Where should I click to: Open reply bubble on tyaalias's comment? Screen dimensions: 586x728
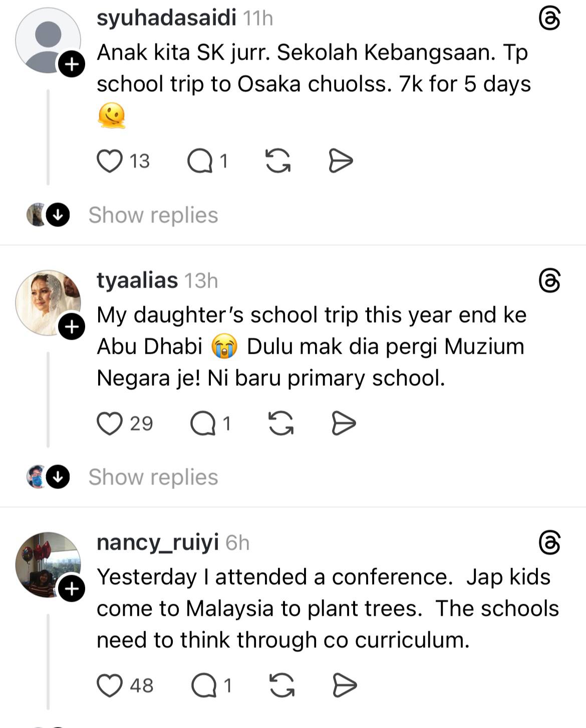pyautogui.click(x=203, y=423)
